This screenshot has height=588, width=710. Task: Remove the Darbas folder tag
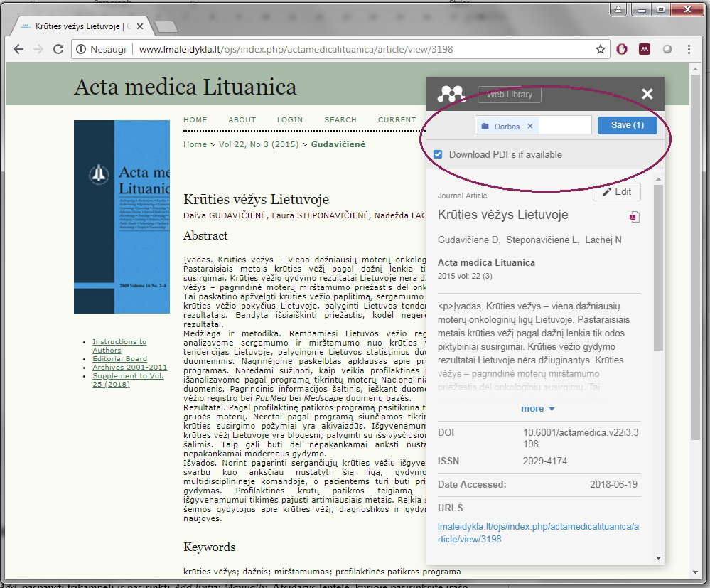point(529,126)
